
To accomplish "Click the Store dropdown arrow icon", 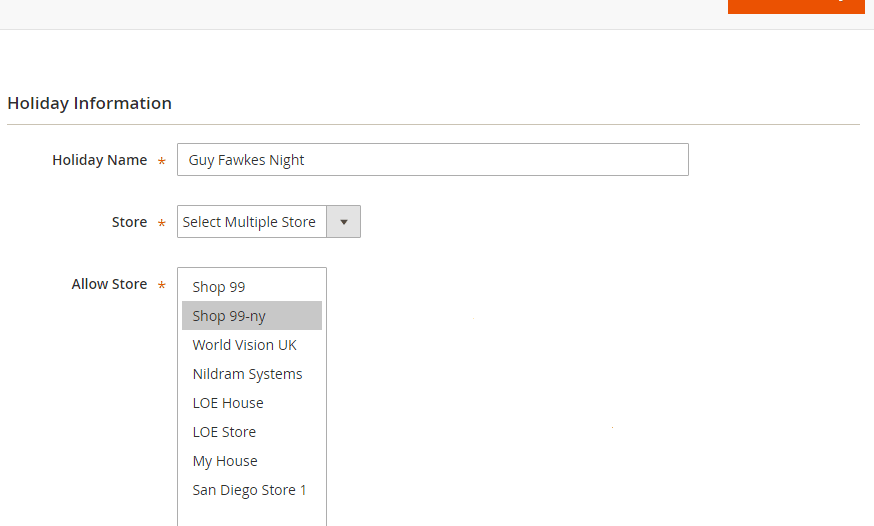I will point(344,222).
